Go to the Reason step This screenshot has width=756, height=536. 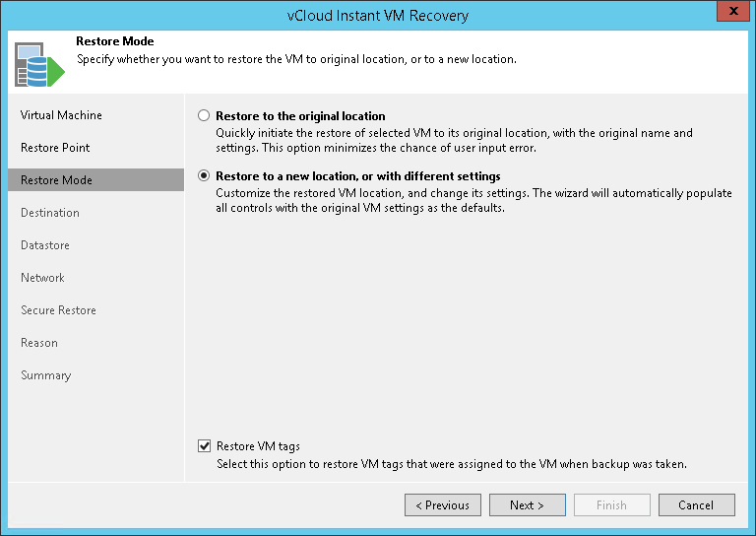click(x=39, y=343)
